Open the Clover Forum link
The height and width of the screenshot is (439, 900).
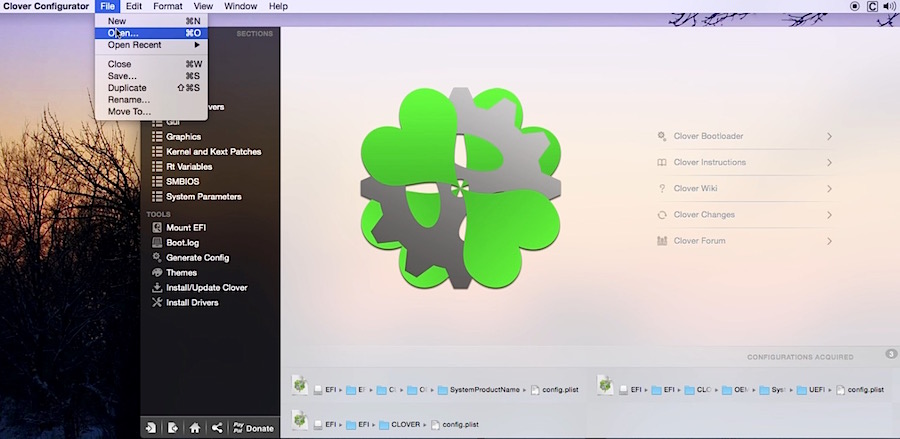coord(700,241)
